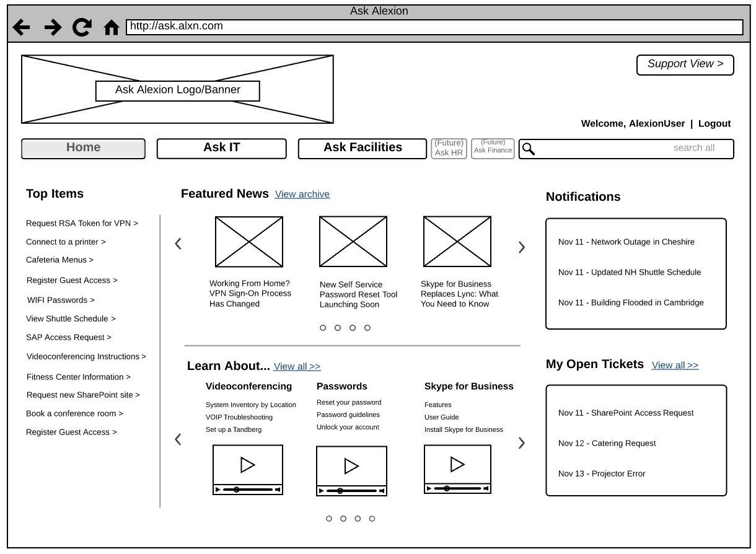Reload the page with the refresh icon

click(82, 27)
